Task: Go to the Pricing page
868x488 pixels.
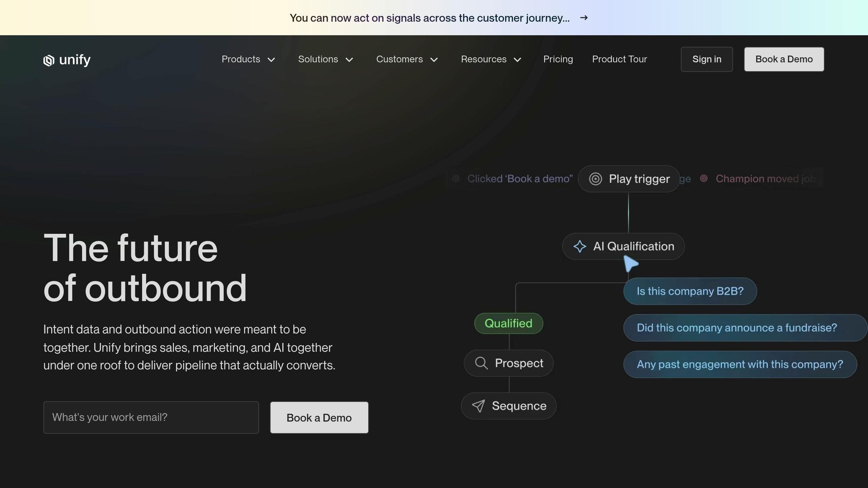Action: [558, 59]
